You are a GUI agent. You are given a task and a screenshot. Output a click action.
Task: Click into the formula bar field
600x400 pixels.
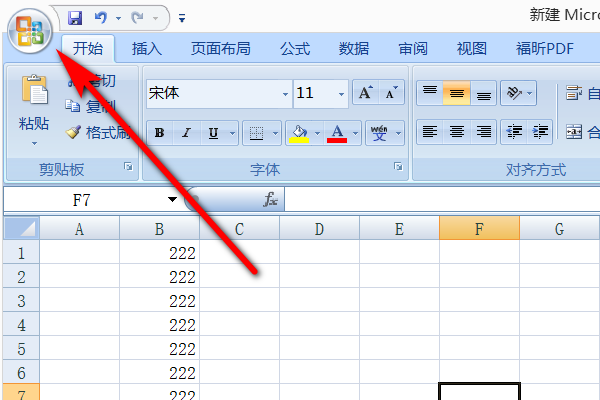pyautogui.click(x=442, y=199)
